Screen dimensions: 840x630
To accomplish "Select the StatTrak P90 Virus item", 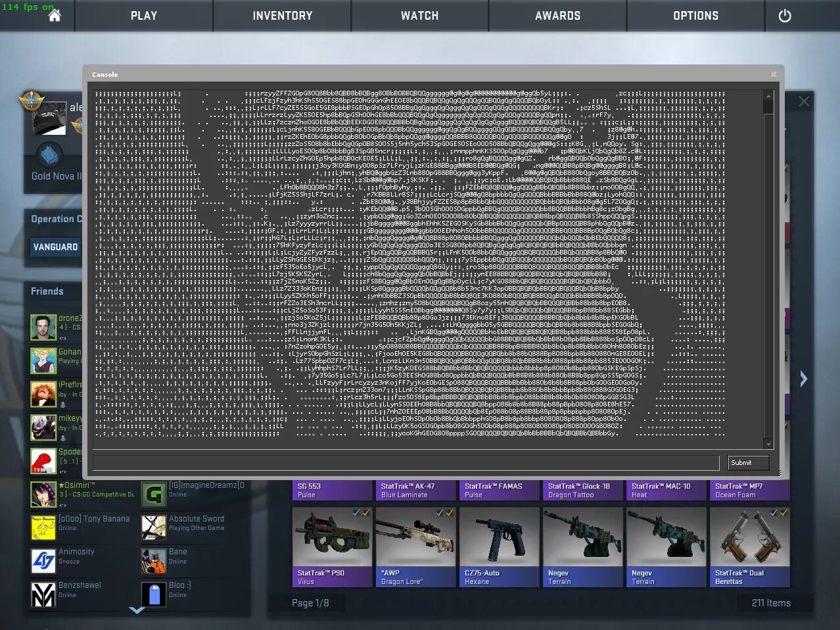I will (333, 546).
